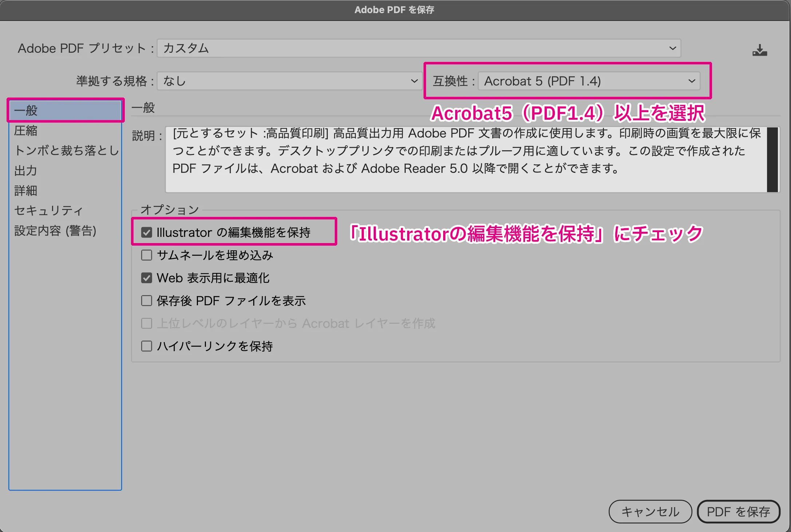Open the Adobe PDF プリセット dropdown
The width and height of the screenshot is (791, 532).
[x=419, y=48]
